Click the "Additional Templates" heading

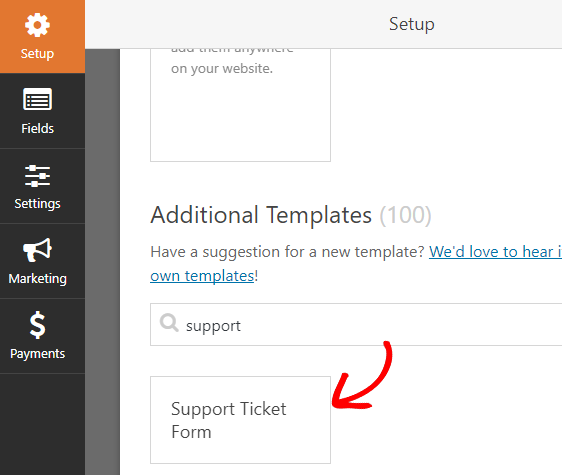pos(261,215)
